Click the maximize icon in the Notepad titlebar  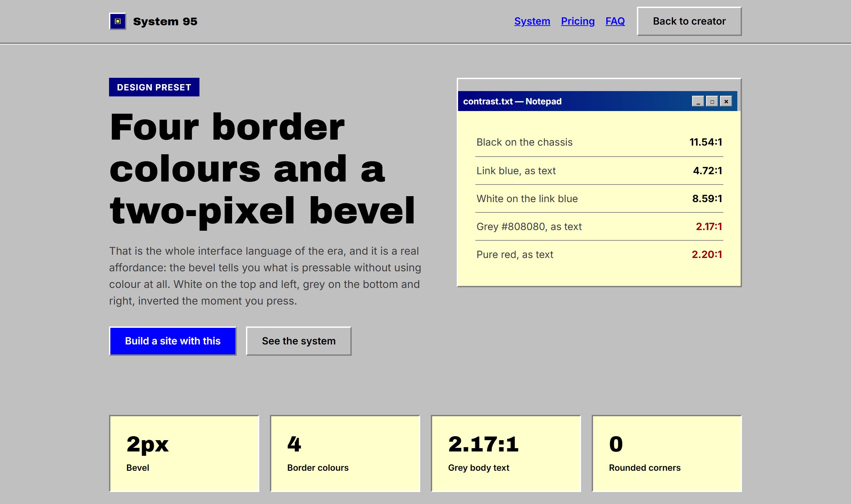[712, 101]
